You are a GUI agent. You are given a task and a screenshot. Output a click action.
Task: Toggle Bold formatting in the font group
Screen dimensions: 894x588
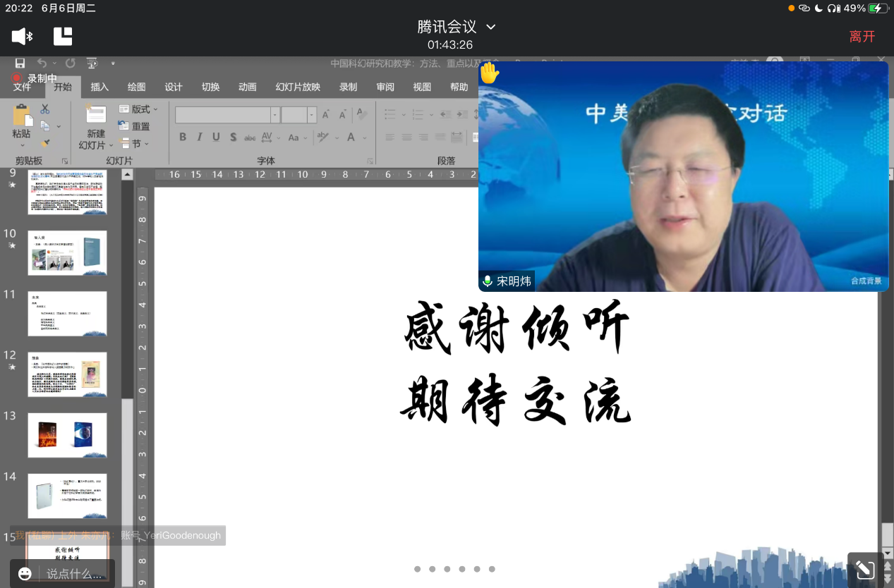[183, 137]
